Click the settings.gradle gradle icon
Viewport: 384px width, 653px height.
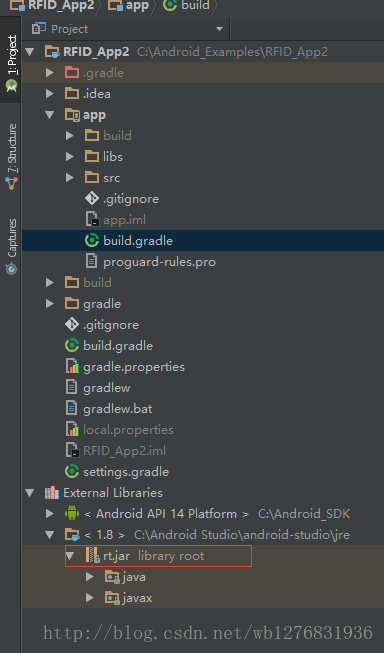point(72,472)
